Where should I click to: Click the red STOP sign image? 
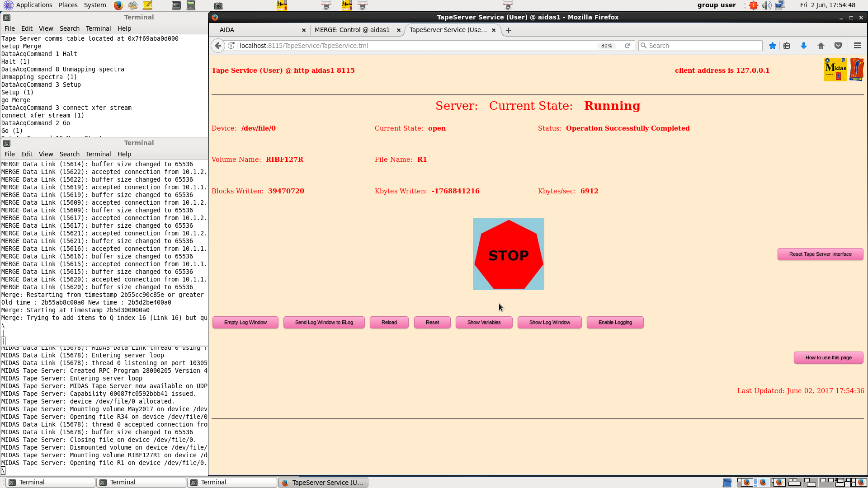click(508, 254)
